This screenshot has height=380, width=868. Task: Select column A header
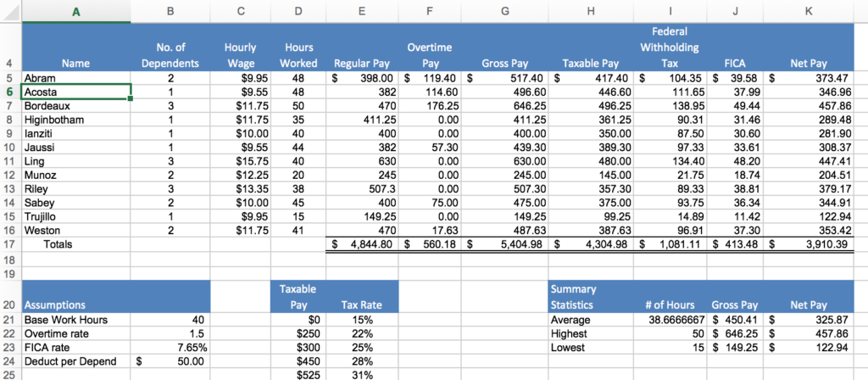76,11
